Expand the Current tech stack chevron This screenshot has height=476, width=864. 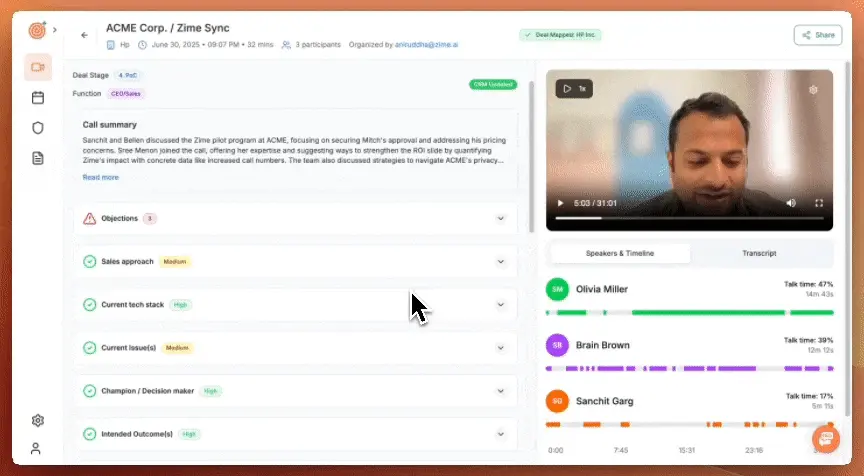point(500,305)
